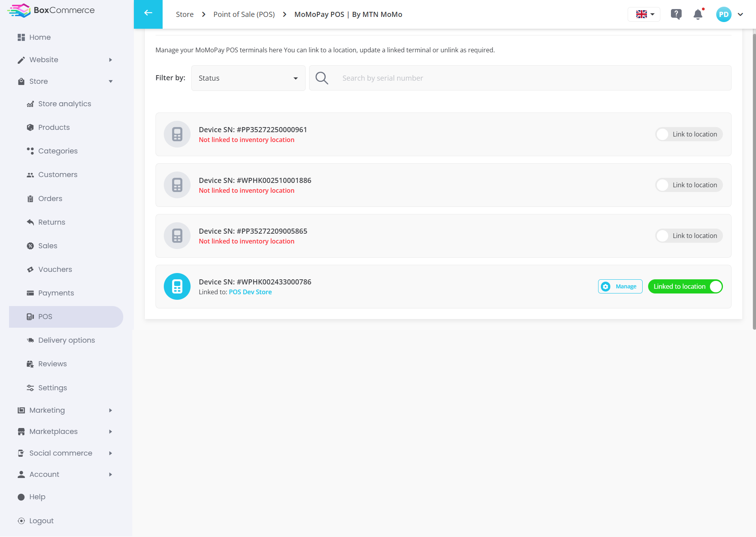
Task: Click the Customers people icon
Action: click(30, 175)
